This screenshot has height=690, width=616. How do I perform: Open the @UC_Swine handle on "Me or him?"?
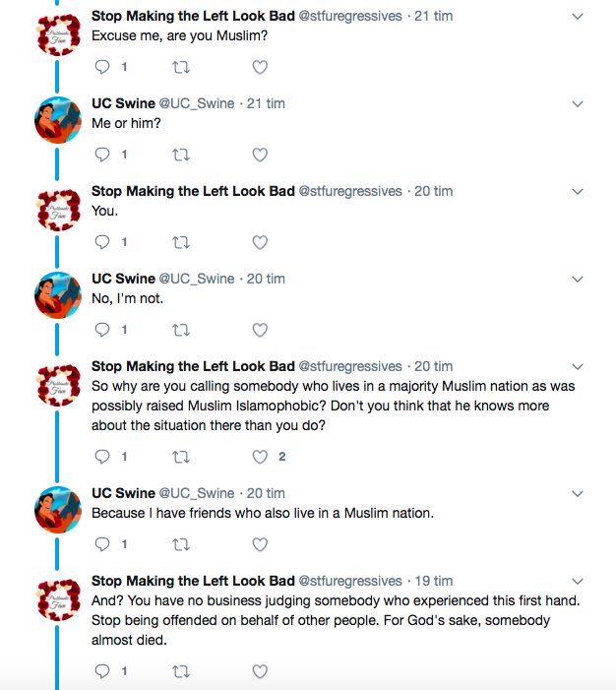pyautogui.click(x=197, y=104)
